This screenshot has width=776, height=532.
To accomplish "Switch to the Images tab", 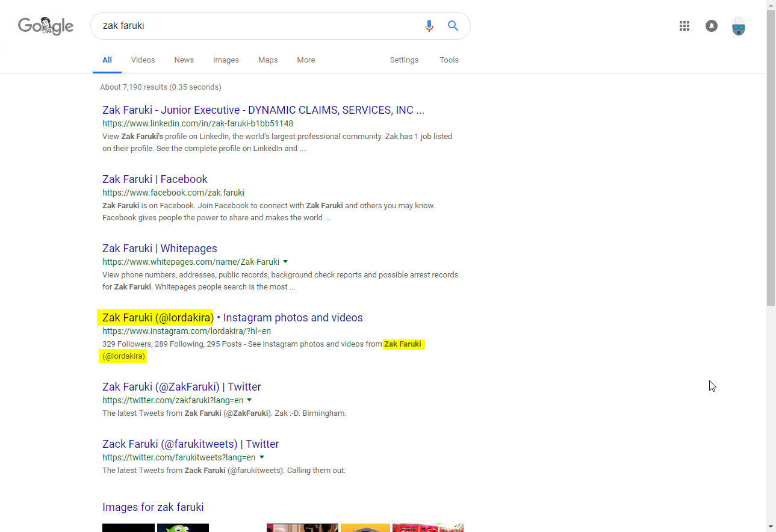I will point(226,60).
